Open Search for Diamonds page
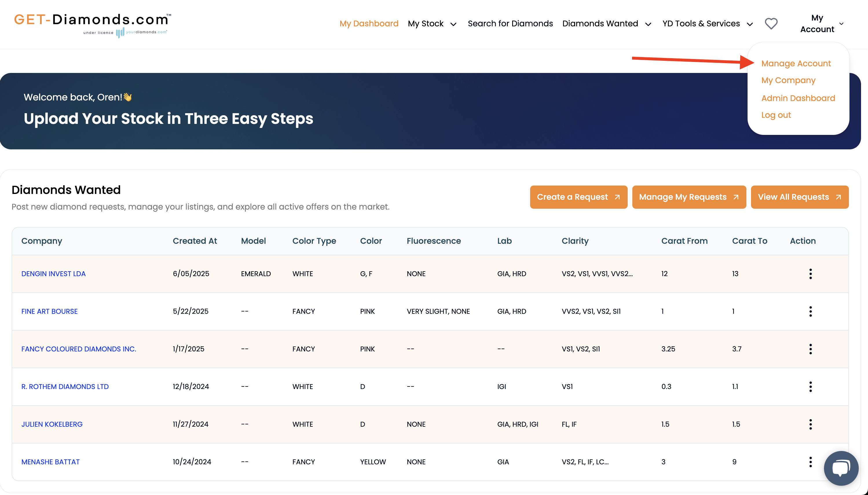The height and width of the screenshot is (495, 868). coord(510,23)
